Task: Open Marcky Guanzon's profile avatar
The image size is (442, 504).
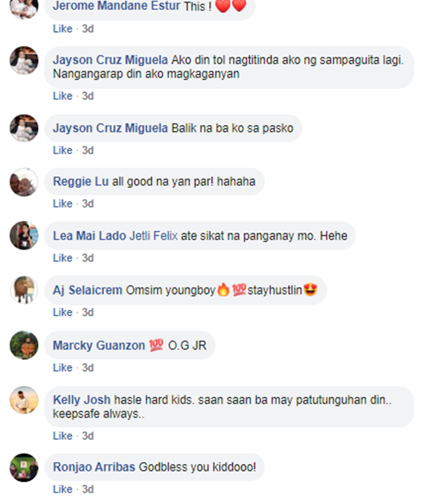Action: click(x=24, y=345)
